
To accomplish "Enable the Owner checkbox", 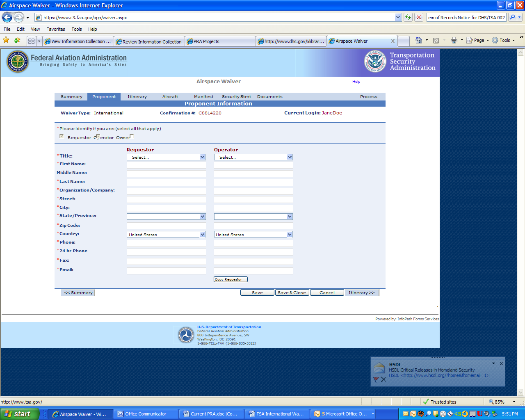I will 132,137.
